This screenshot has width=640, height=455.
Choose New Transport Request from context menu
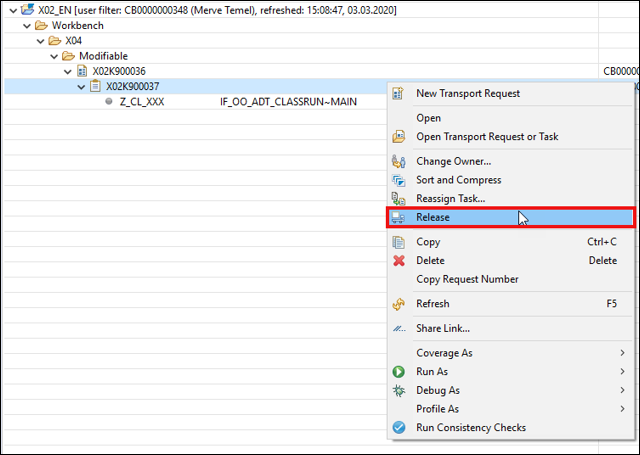[511, 93]
